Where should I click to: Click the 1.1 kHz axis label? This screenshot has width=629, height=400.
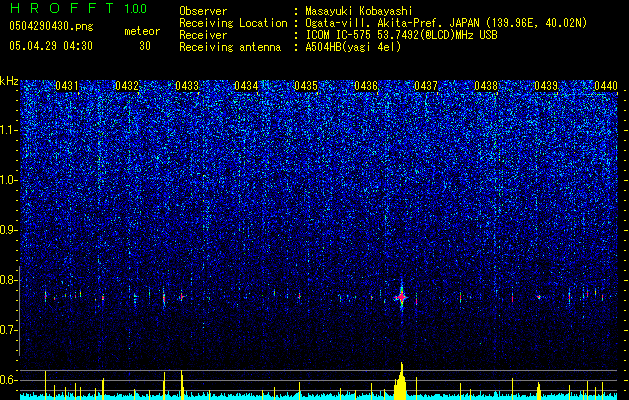[x=9, y=130]
